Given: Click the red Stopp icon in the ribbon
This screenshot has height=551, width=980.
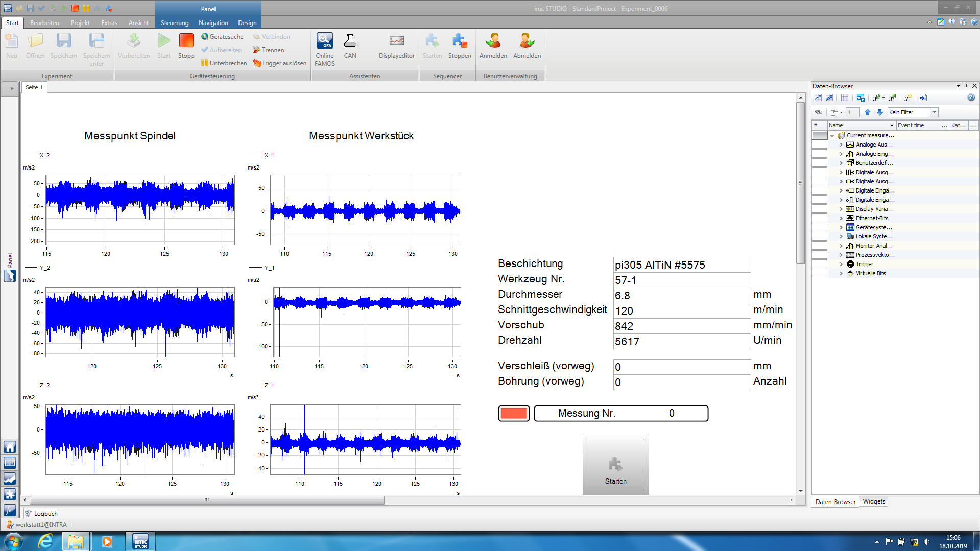Looking at the screenshot, I should click(x=186, y=41).
